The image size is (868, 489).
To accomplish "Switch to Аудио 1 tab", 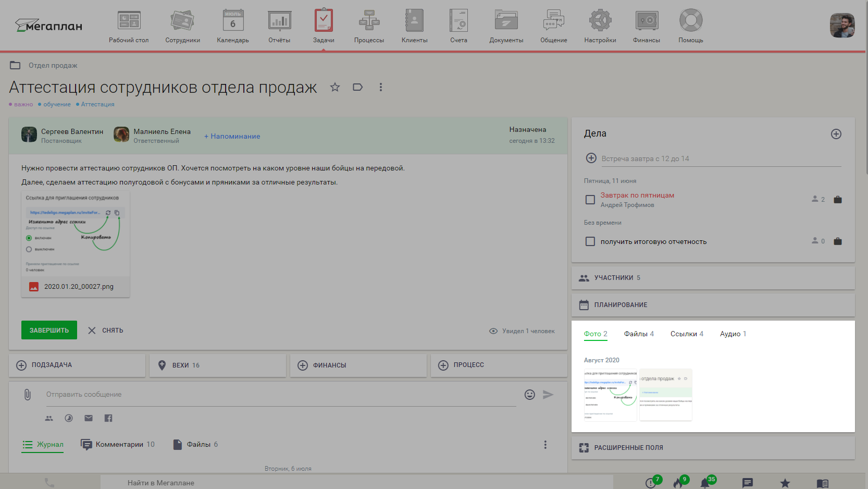I will pos(733,334).
